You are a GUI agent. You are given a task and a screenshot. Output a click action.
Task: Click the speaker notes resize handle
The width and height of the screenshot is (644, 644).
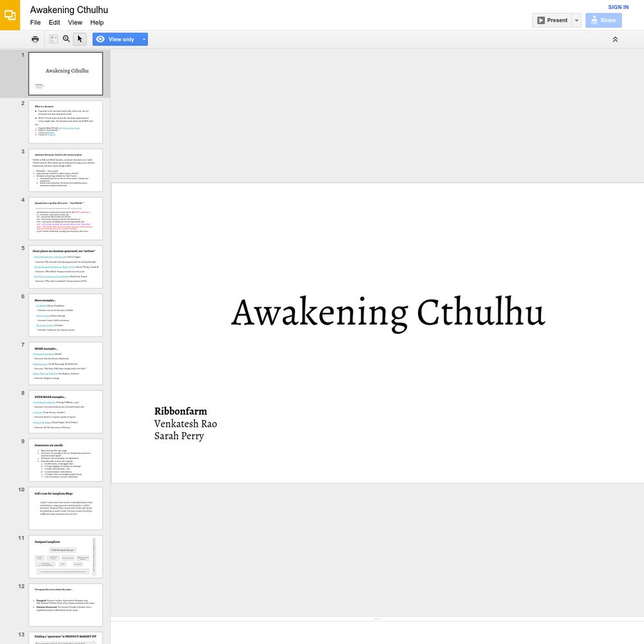click(377, 618)
